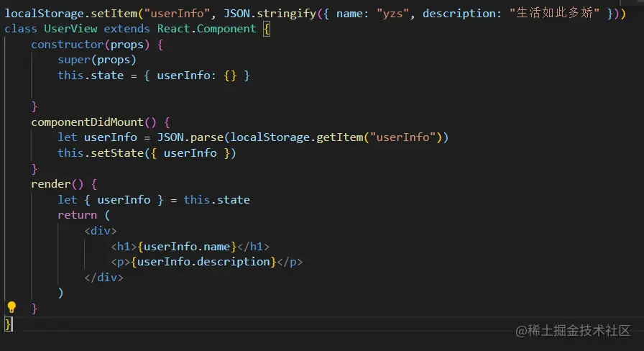Image resolution: width=644 pixels, height=351 pixels.
Task: Click JSON.stringify on the first line
Action: (270, 14)
